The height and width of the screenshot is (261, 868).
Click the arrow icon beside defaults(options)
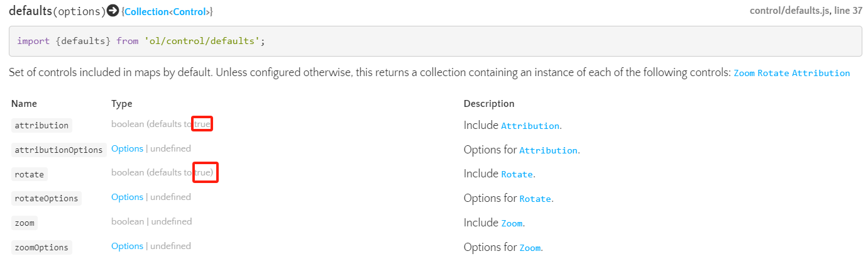pyautogui.click(x=113, y=11)
